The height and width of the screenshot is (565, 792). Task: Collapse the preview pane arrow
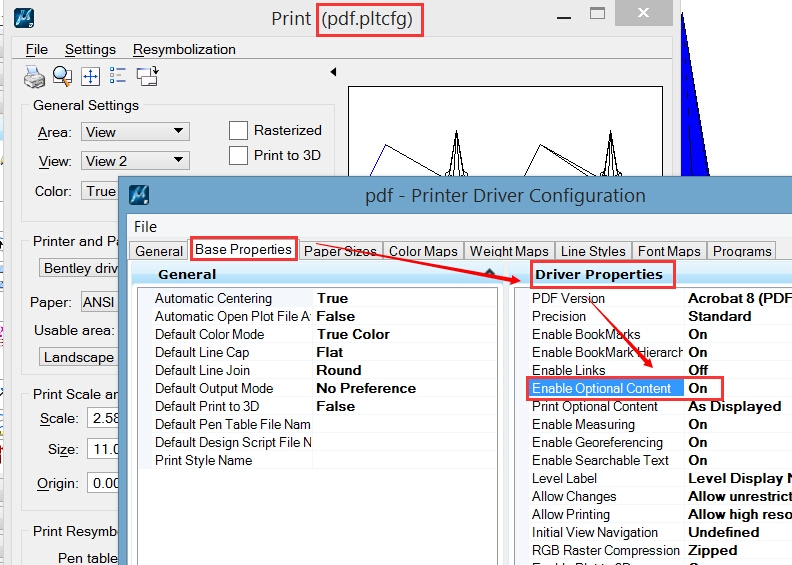(333, 72)
